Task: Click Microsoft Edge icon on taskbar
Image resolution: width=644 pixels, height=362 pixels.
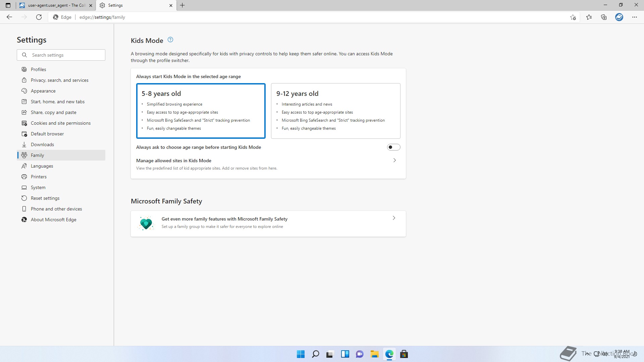Action: 389,354
